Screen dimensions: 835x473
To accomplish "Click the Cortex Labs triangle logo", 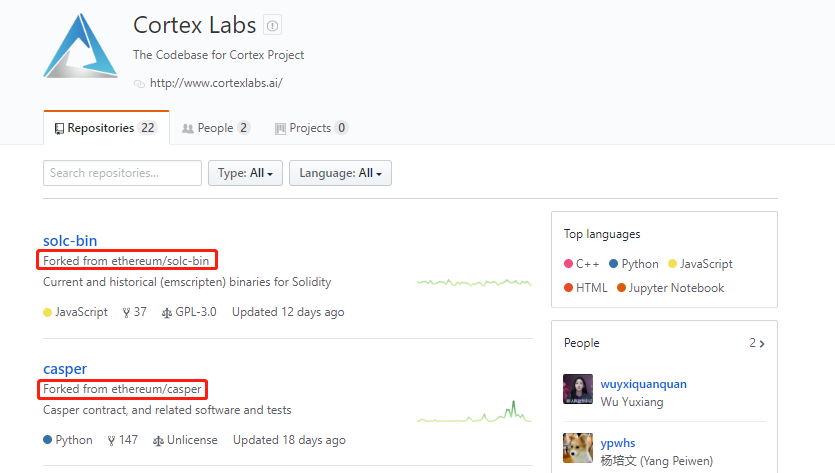I will [x=80, y=46].
